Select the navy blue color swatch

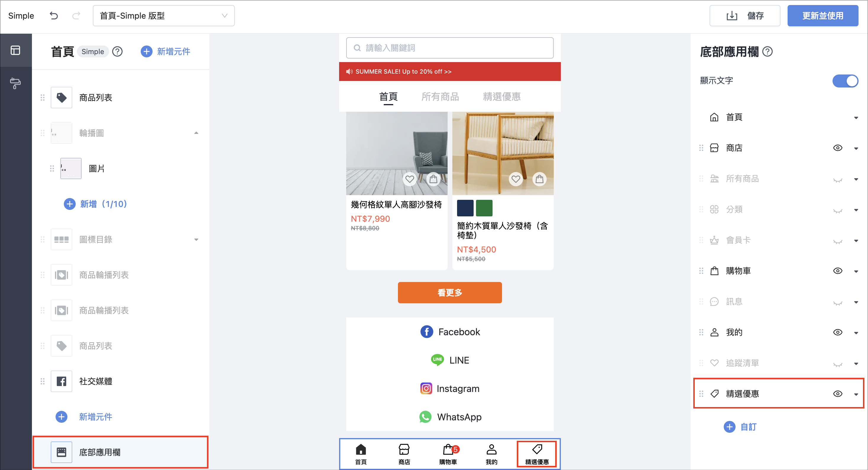coord(465,208)
